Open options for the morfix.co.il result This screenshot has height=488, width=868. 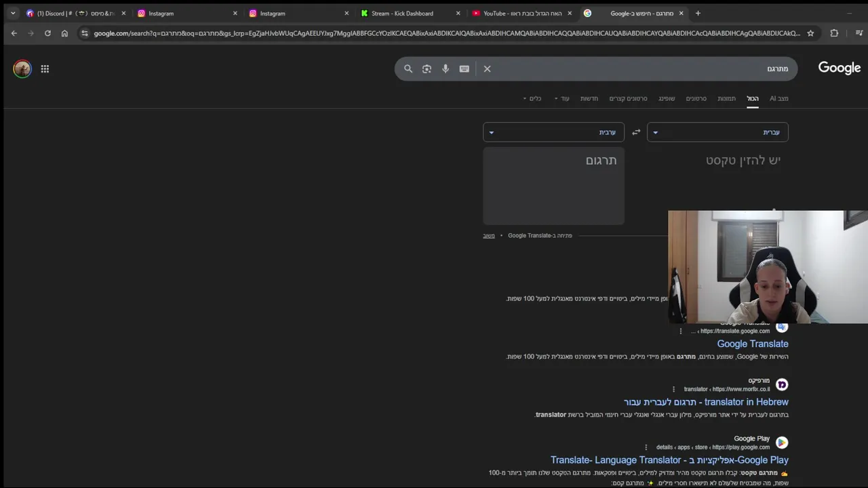tap(673, 389)
